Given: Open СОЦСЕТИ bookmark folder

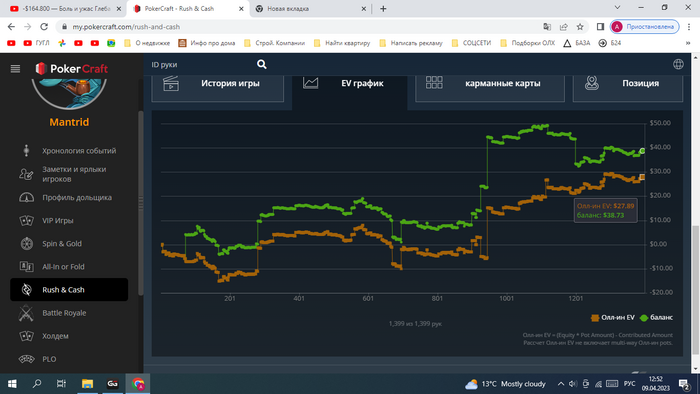Looking at the screenshot, I should click(x=471, y=43).
